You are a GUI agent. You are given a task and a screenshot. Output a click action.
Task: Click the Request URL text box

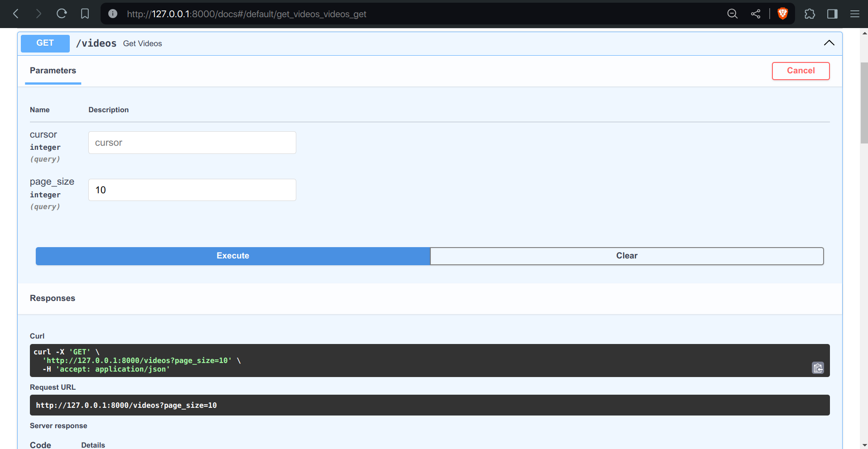point(429,405)
